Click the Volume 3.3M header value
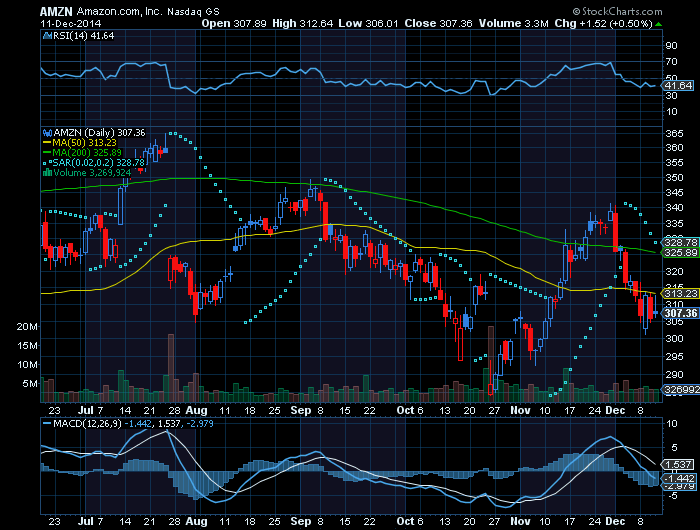The width and height of the screenshot is (700, 530). [513, 24]
